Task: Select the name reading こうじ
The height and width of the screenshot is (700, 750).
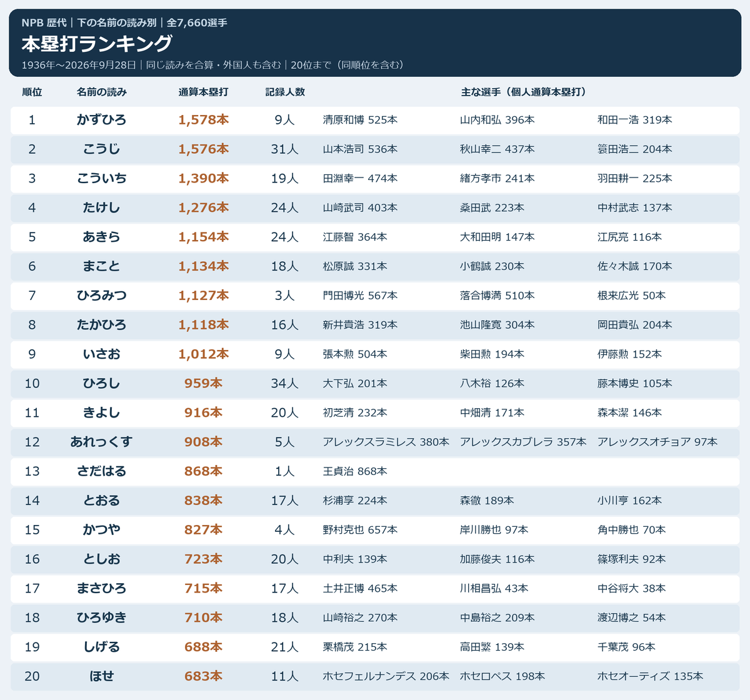Action: (x=102, y=149)
